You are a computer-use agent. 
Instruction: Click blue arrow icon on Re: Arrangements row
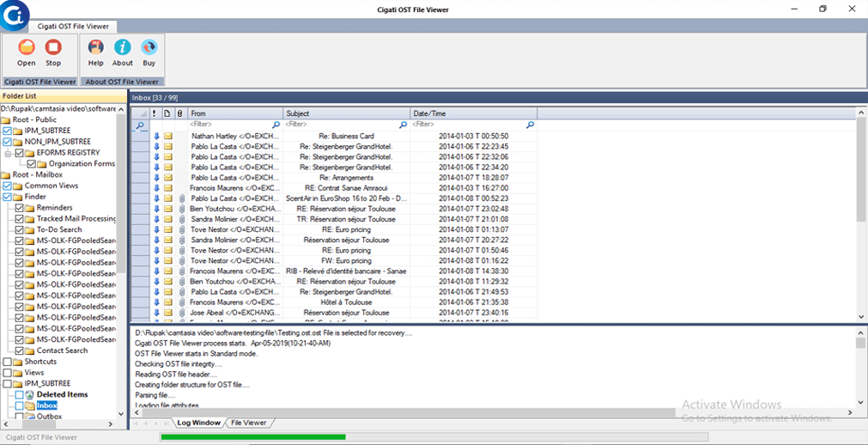click(x=156, y=177)
